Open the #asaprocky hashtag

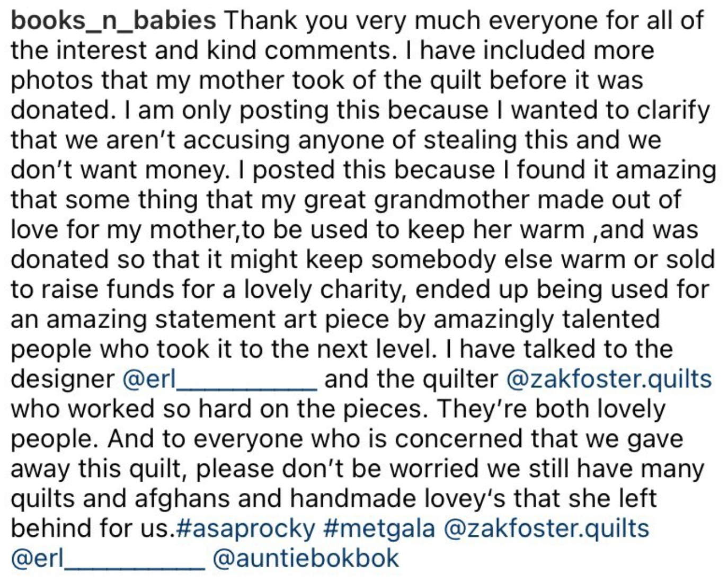click(245, 529)
